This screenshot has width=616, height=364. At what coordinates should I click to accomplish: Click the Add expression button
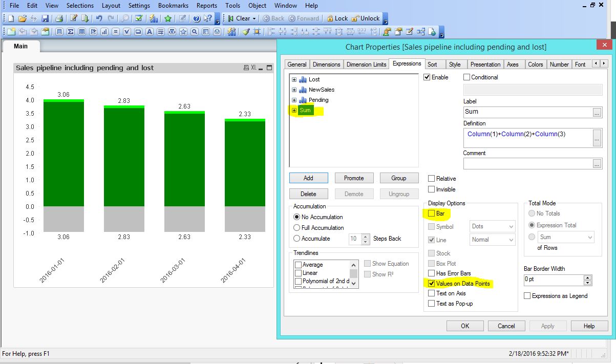[308, 178]
